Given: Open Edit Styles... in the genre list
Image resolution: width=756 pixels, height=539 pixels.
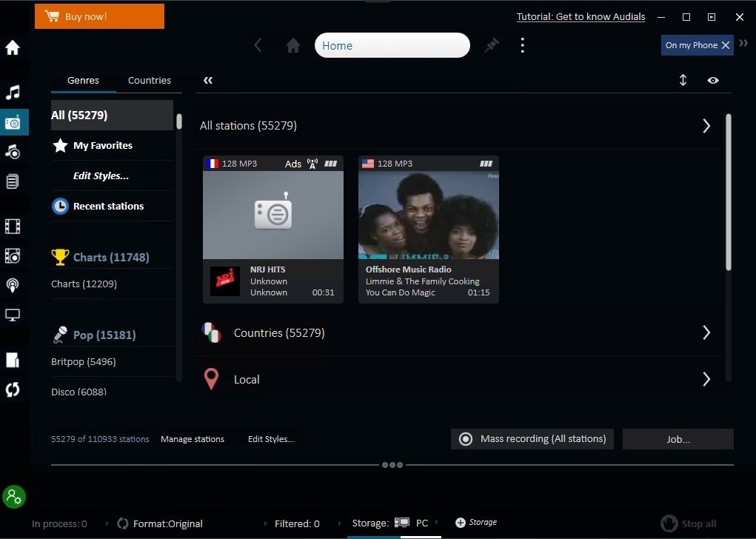Looking at the screenshot, I should (x=101, y=176).
